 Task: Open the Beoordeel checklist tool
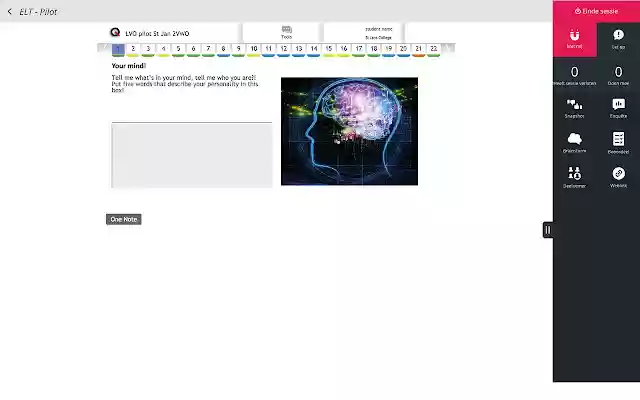(618, 143)
